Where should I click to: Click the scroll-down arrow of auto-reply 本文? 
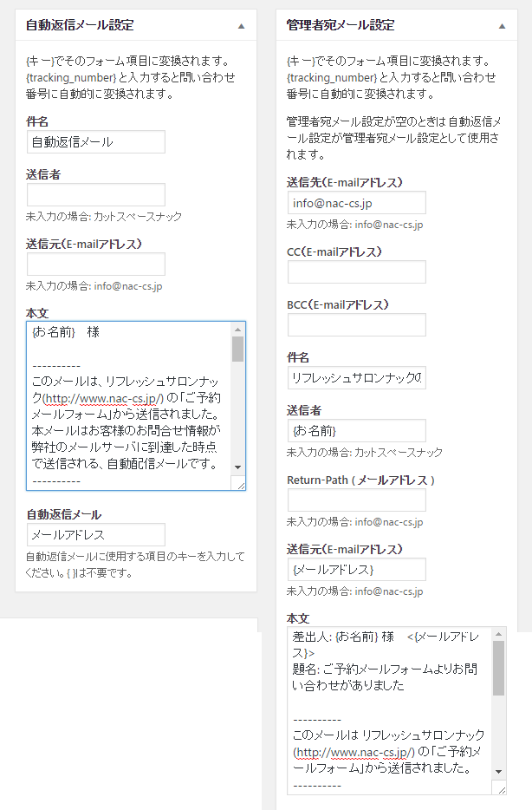[237, 467]
